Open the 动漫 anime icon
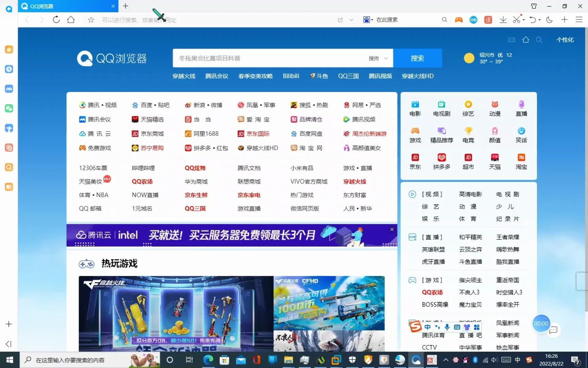 pos(495,109)
